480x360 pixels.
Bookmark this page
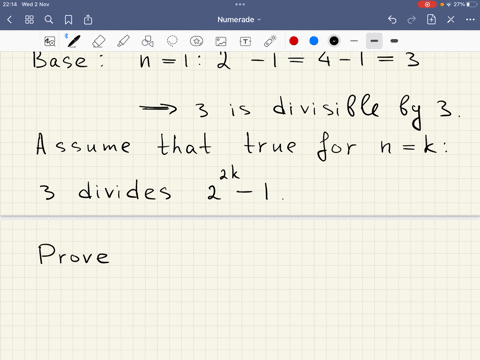point(68,20)
